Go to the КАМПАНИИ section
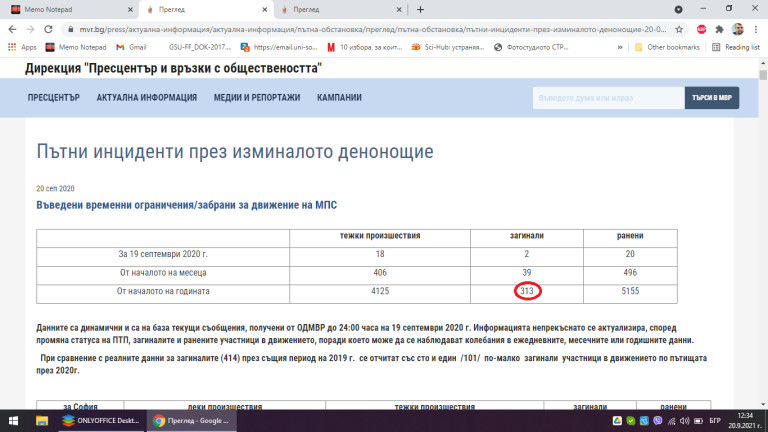This screenshot has width=768, height=432. (339, 97)
